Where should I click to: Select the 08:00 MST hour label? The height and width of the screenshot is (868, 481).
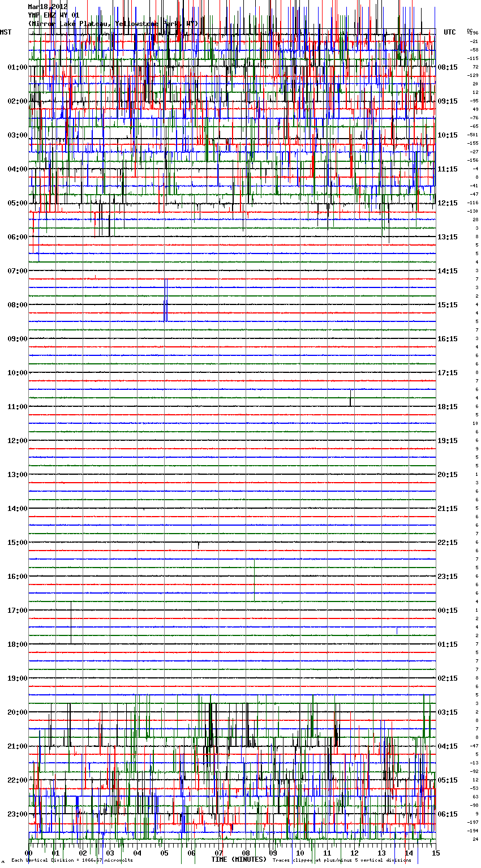(x=18, y=305)
